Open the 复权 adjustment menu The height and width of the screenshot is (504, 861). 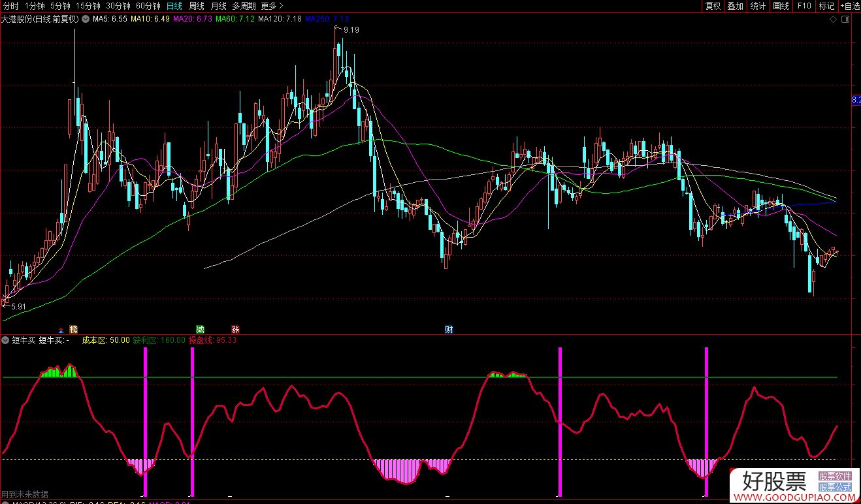click(x=713, y=6)
